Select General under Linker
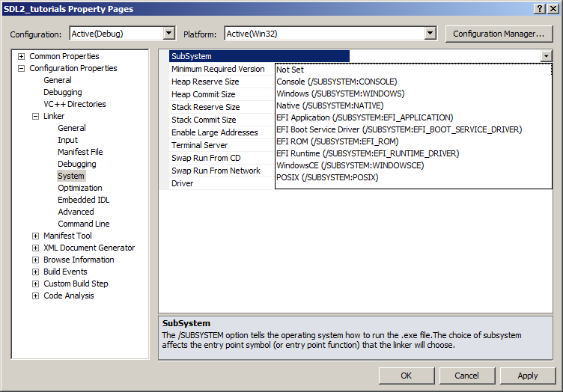Screen dimensions: 563x392 (x=72, y=128)
